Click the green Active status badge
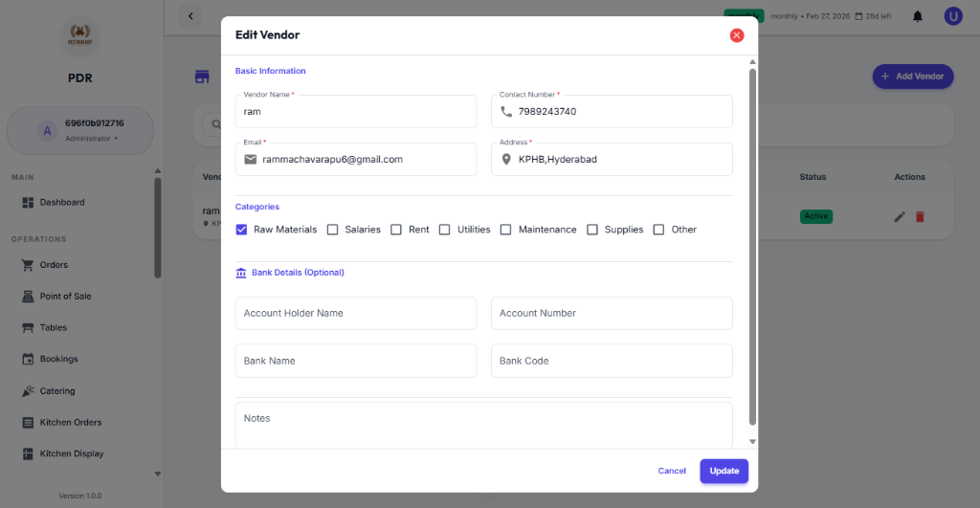 815,216
